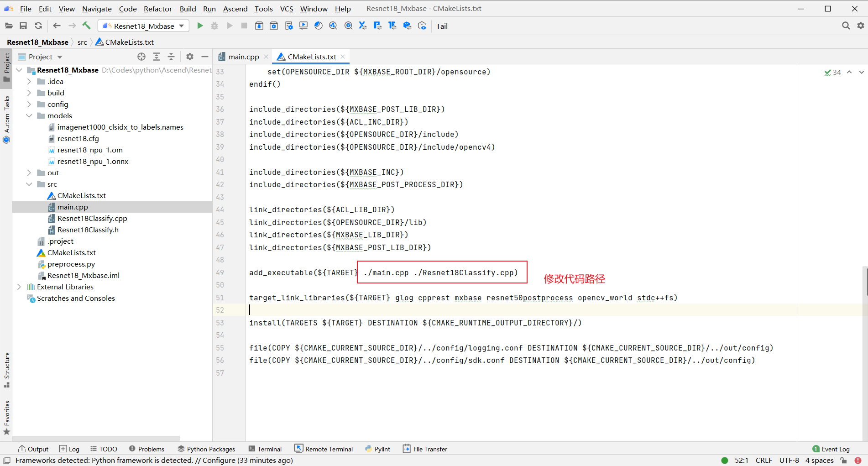The width and height of the screenshot is (868, 466).
Task: Collapse the src folder
Action: coord(29,184)
